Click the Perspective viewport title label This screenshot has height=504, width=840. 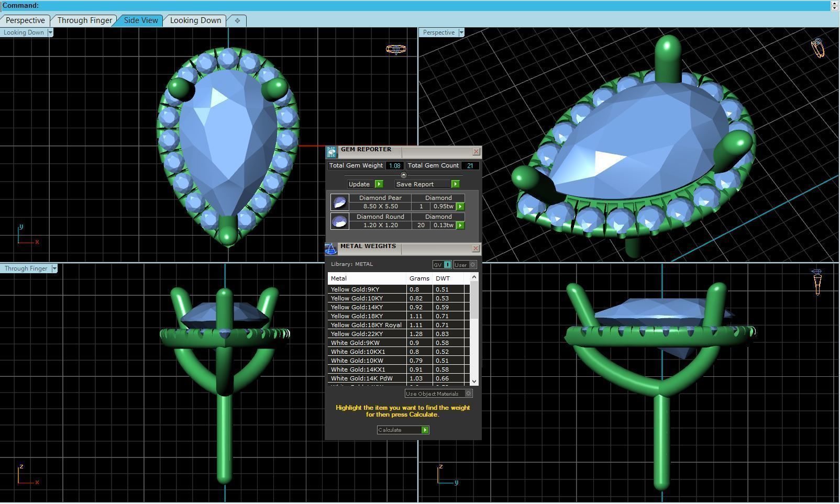pyautogui.click(x=439, y=32)
